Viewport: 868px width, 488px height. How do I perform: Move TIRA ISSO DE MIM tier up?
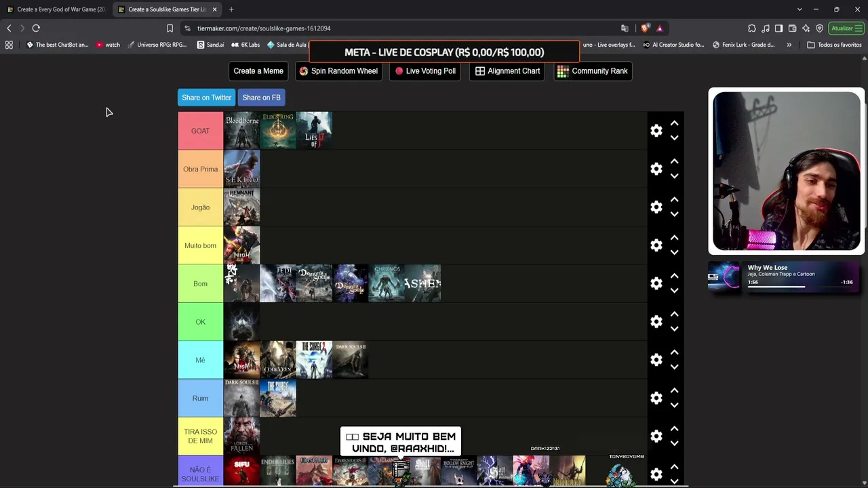[x=674, y=429]
